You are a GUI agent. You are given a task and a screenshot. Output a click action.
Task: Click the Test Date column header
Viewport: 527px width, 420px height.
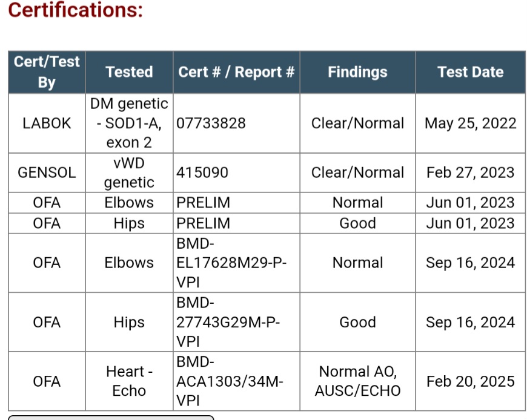[471, 72]
